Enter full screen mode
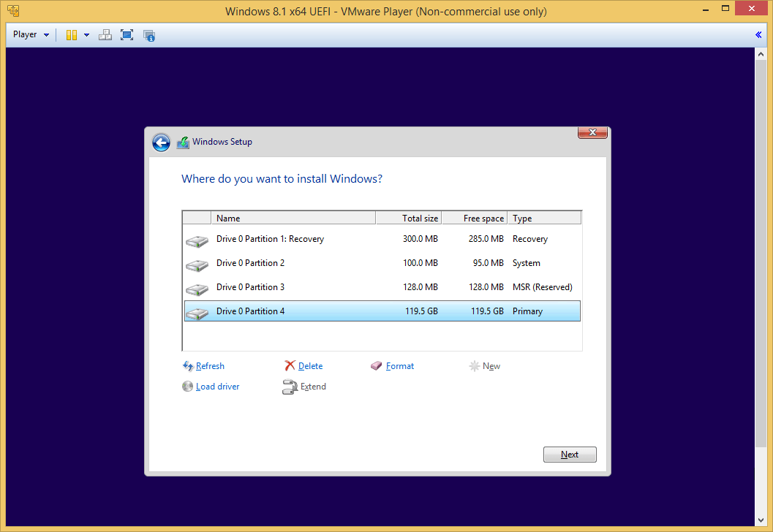 127,34
